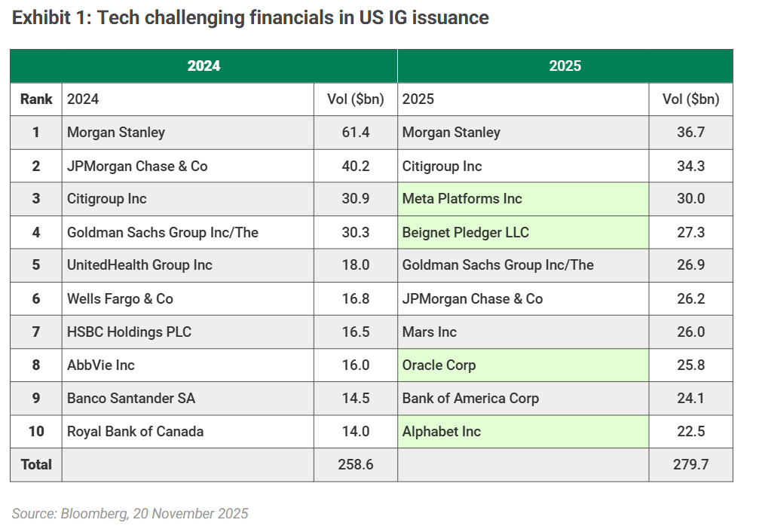This screenshot has width=759, height=532.
Task: Click the Mars Inc cell
Action: point(430,332)
